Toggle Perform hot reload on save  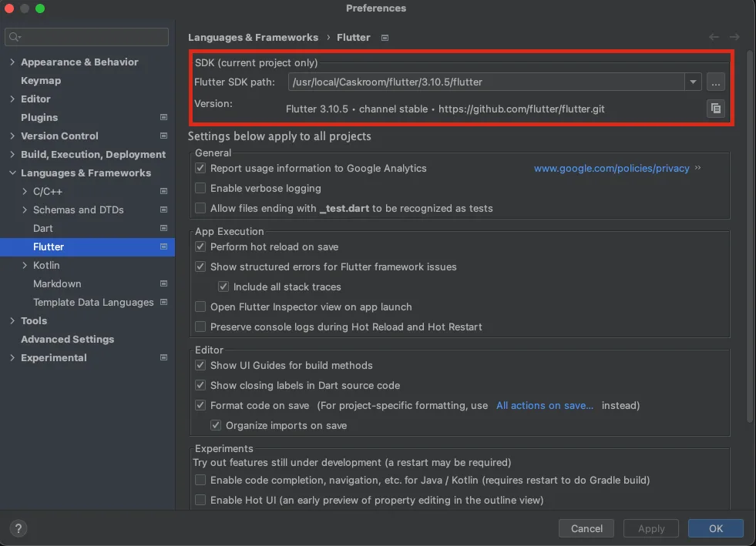(x=200, y=246)
